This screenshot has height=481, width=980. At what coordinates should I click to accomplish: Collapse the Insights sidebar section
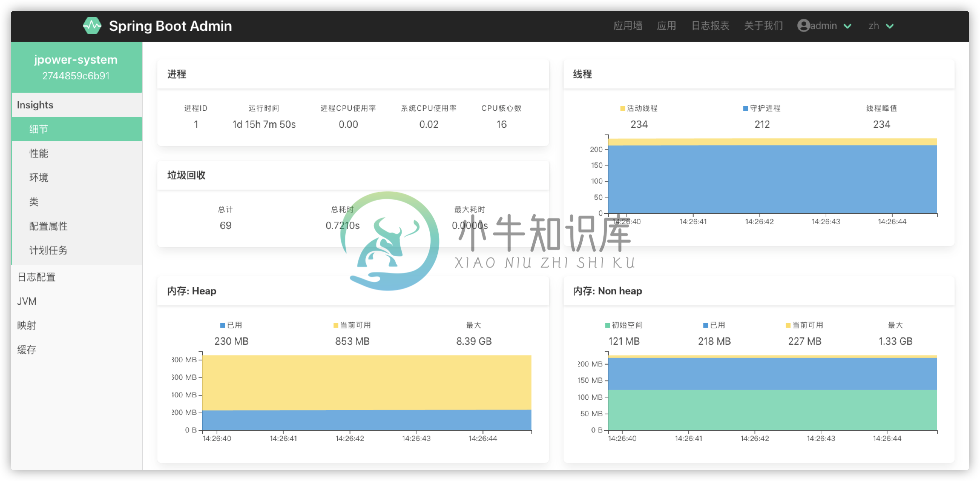[x=77, y=105]
